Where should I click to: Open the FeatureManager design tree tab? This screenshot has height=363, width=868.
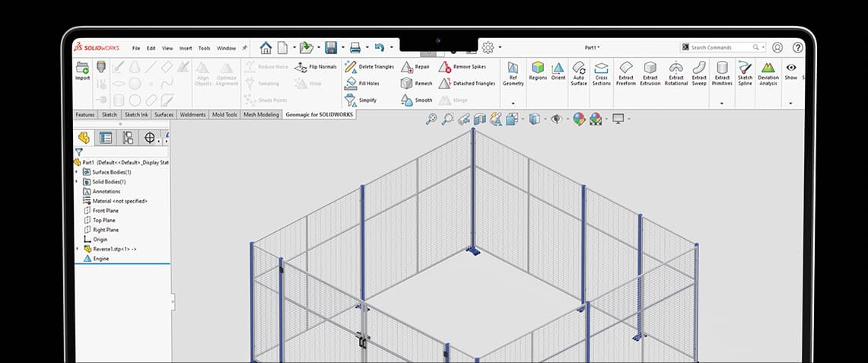click(84, 137)
